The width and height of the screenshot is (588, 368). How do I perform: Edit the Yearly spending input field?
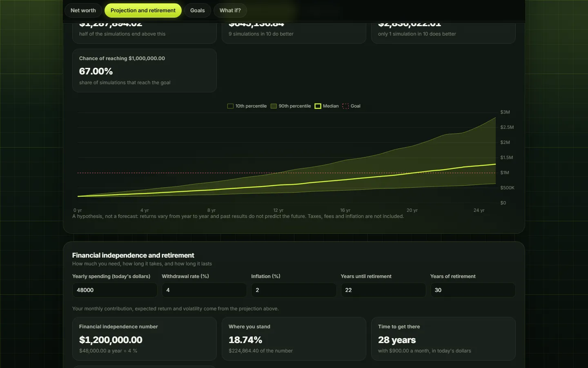click(x=115, y=290)
